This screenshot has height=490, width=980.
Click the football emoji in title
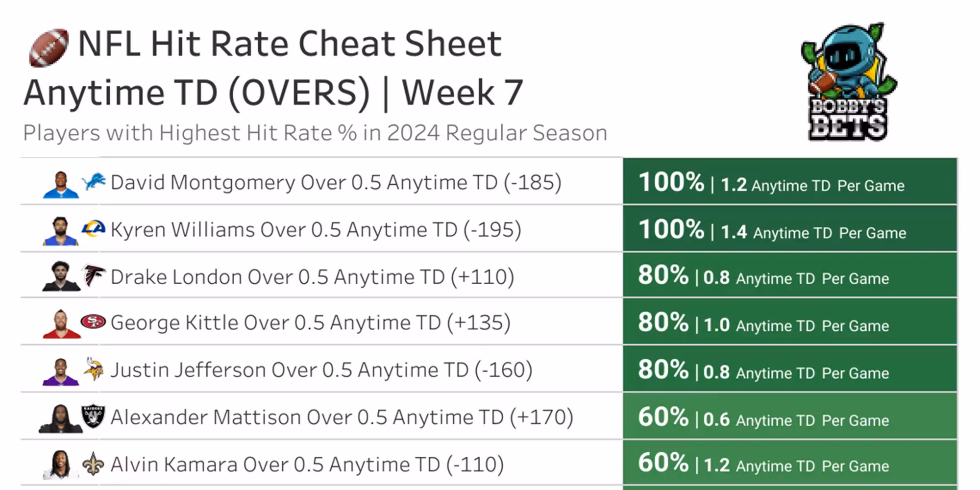pyautogui.click(x=49, y=48)
